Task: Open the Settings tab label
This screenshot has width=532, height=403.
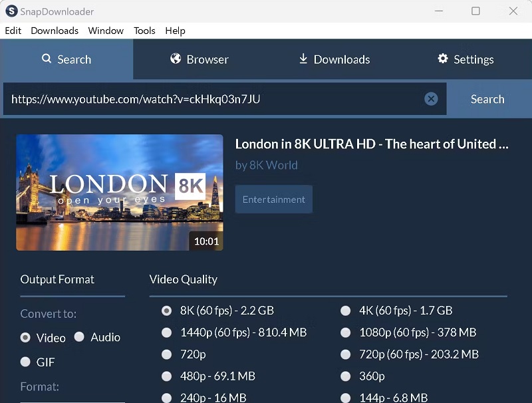Action: coord(473,59)
